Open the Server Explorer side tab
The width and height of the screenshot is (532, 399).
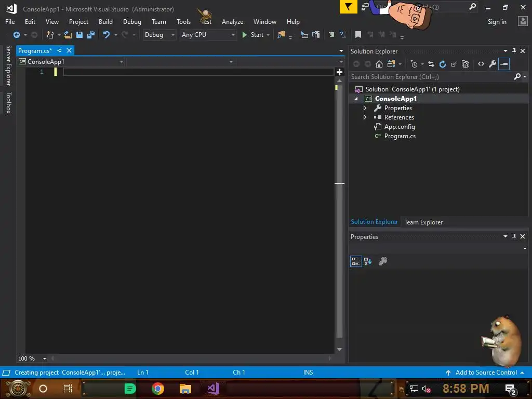(x=8, y=65)
